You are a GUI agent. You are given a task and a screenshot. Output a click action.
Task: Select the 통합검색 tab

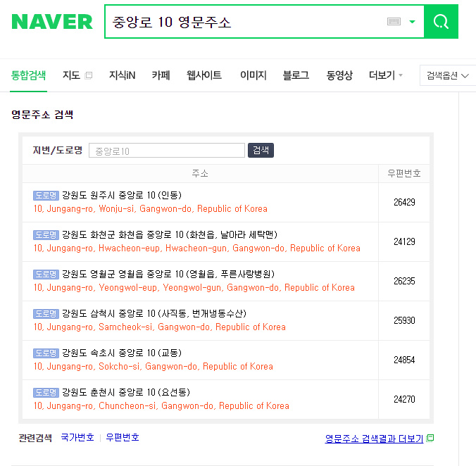[x=28, y=75]
